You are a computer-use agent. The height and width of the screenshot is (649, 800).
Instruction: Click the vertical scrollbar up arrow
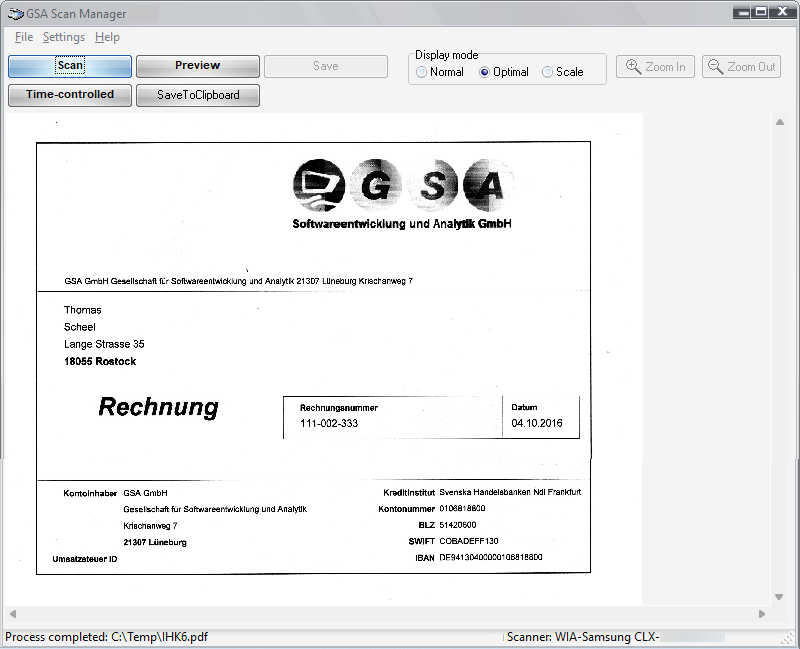tap(779, 123)
